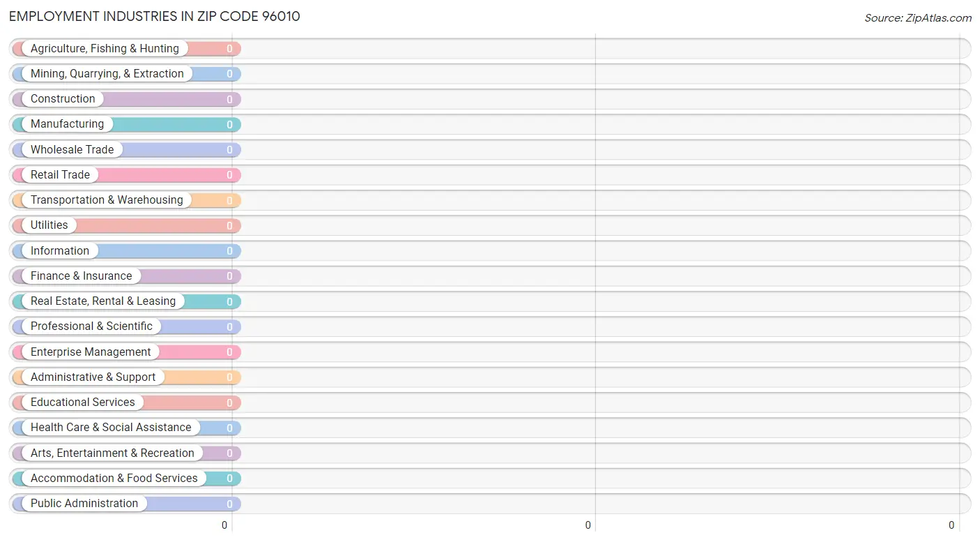The width and height of the screenshot is (980, 542).
Task: Click the zero value on Wholesale Trade bar
Action: [x=230, y=150]
